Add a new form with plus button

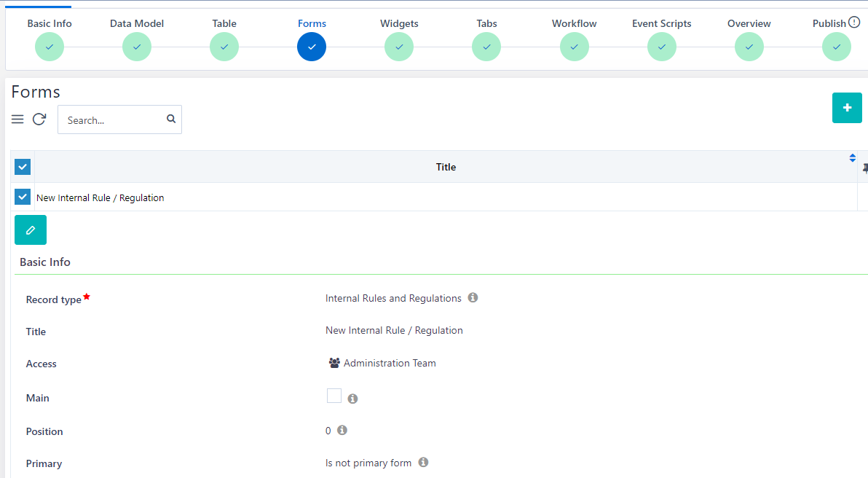click(x=847, y=108)
